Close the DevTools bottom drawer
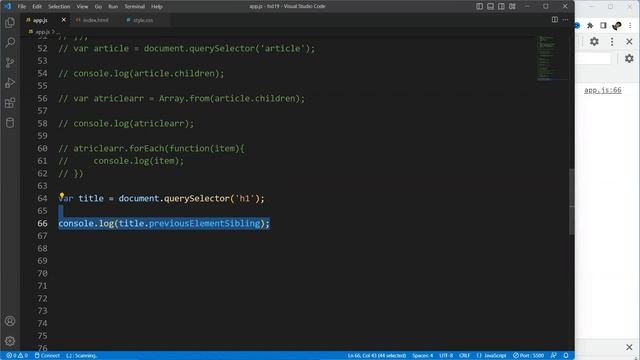Image resolution: width=640 pixels, height=360 pixels. coord(629,347)
